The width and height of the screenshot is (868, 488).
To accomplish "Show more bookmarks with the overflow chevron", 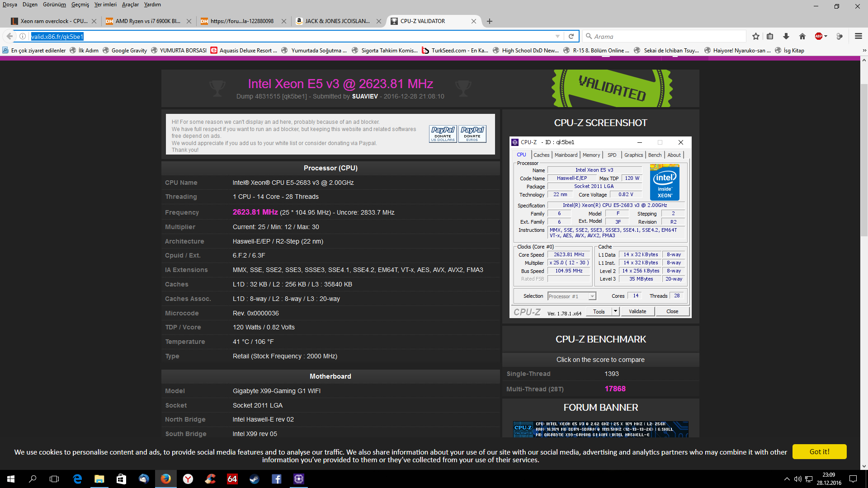I will point(864,51).
